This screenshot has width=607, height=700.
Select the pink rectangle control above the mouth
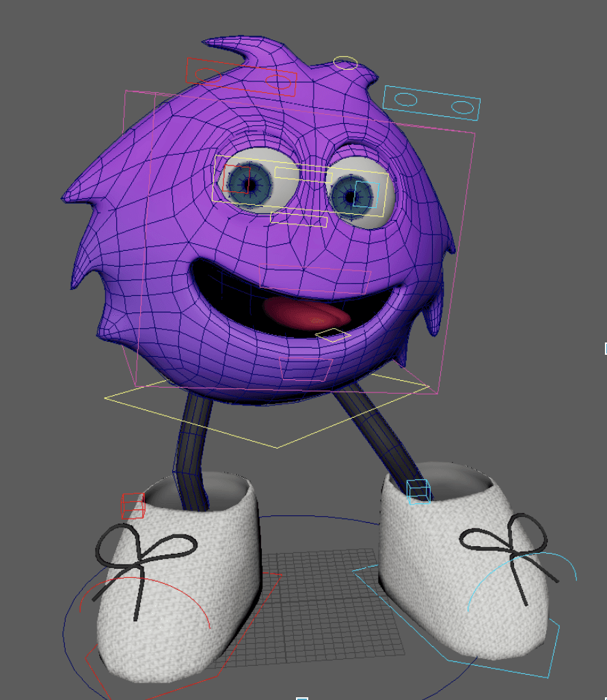point(314,279)
